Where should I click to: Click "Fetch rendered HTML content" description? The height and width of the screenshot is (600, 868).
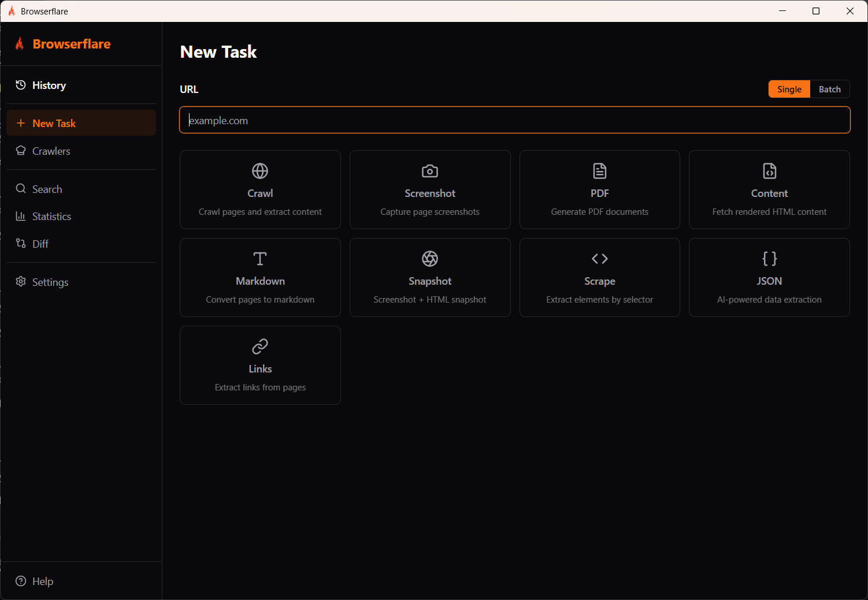pyautogui.click(x=770, y=212)
